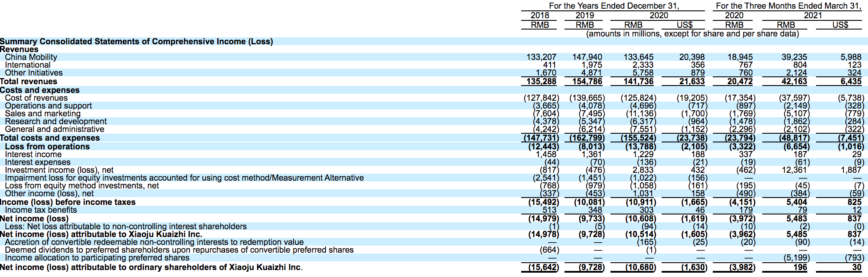
Task: Select investment income US$ value '1,887'
Action: pos(851,170)
